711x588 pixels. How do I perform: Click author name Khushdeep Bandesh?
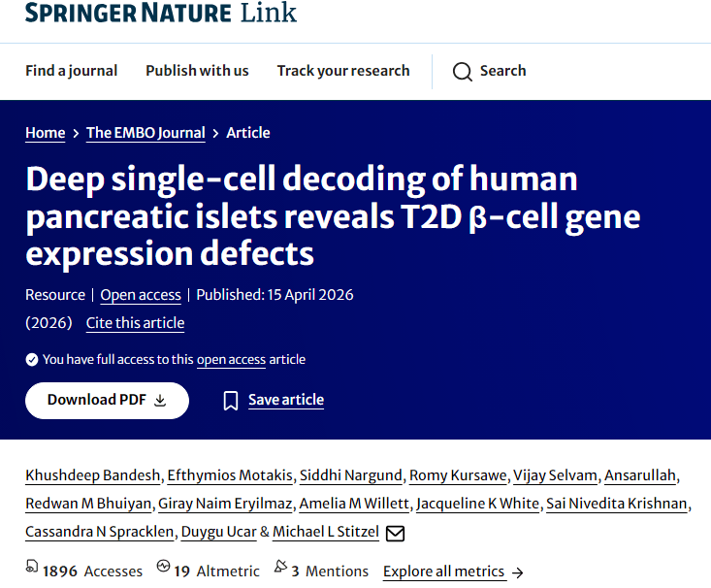point(93,475)
